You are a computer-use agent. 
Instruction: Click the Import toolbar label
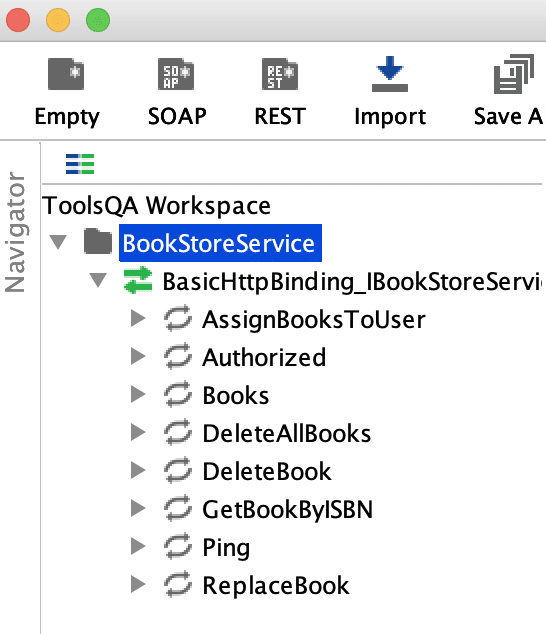click(x=390, y=117)
